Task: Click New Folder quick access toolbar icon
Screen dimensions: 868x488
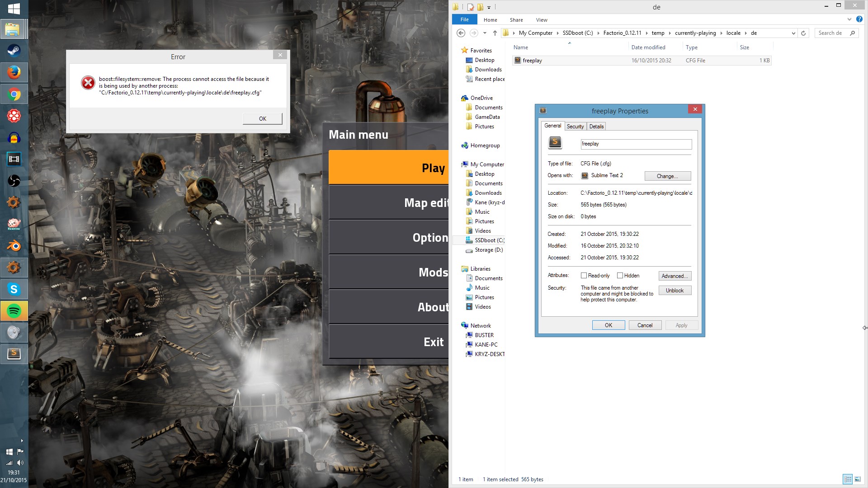Action: coord(480,7)
